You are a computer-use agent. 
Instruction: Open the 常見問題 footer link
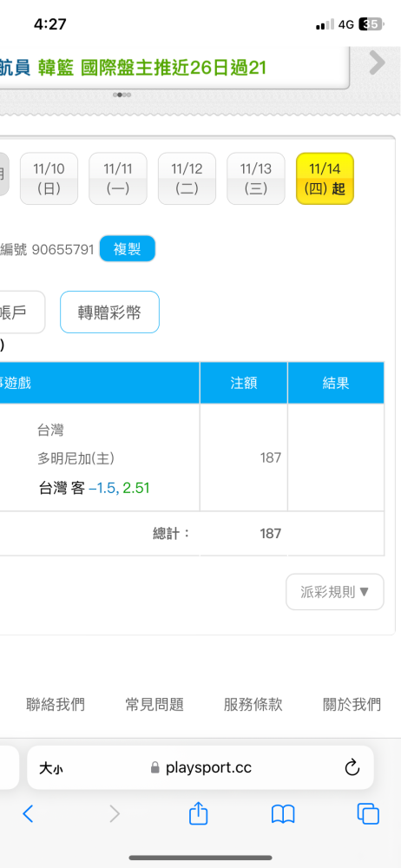(x=154, y=705)
